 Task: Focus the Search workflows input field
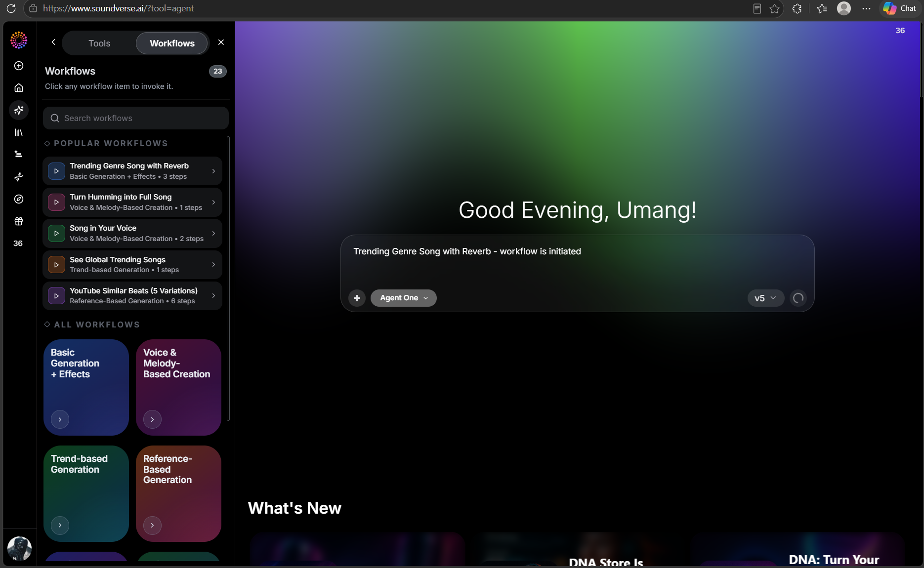tap(136, 118)
